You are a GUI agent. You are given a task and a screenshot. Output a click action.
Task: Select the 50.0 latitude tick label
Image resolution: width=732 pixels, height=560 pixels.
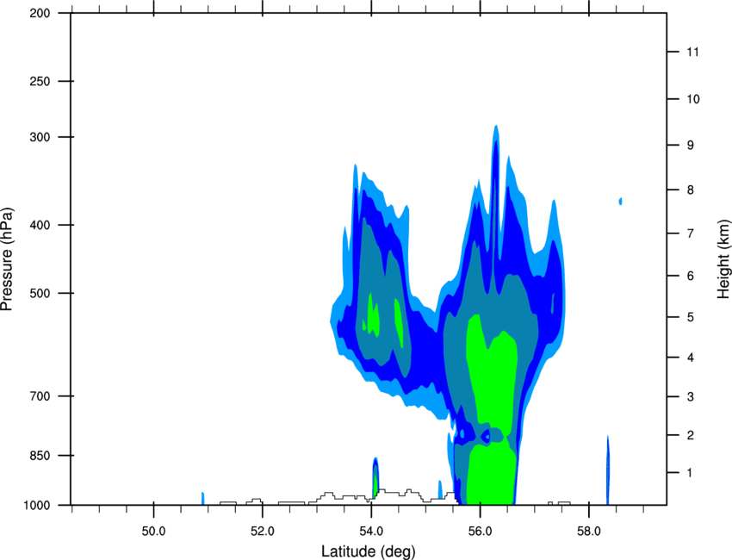coord(153,532)
